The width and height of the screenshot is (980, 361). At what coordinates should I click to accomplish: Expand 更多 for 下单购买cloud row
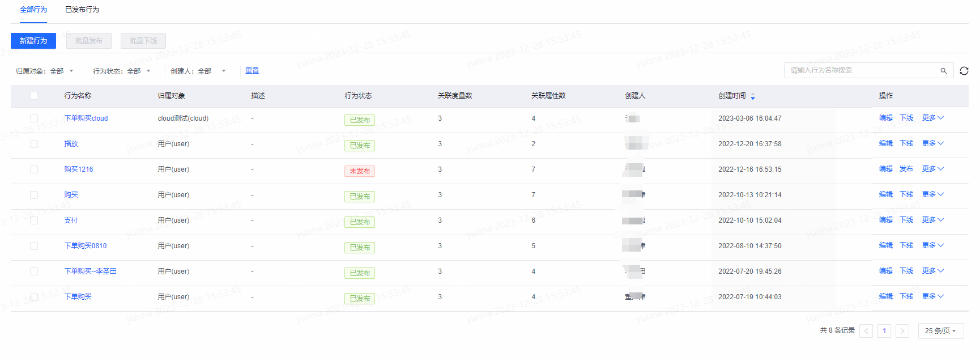click(x=932, y=118)
